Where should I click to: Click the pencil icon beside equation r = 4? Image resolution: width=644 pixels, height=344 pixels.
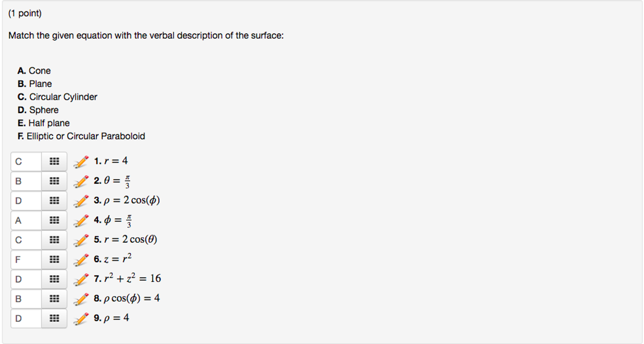81,161
